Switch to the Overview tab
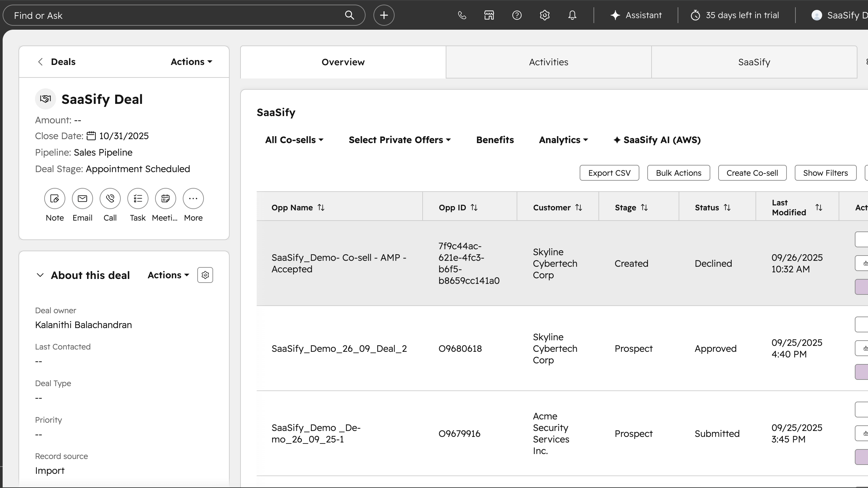 tap(343, 62)
